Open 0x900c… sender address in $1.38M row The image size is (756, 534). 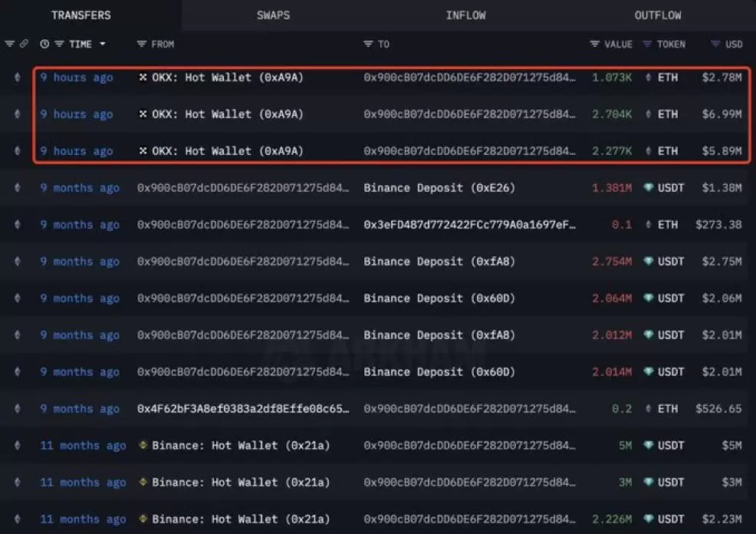click(243, 188)
